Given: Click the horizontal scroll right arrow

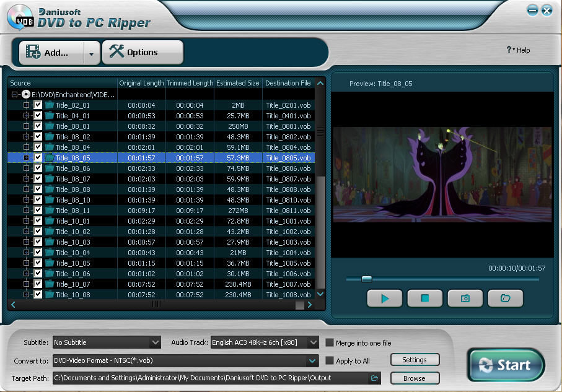Looking at the screenshot, I should [310, 305].
